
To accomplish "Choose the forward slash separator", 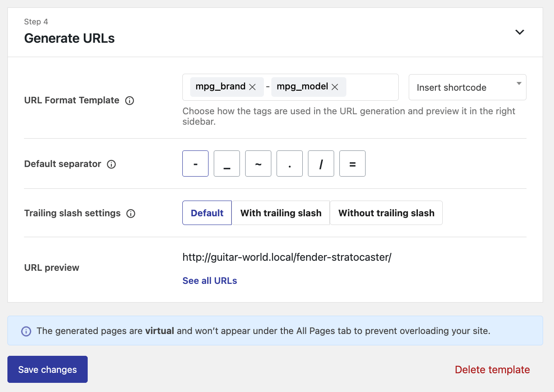I will 321,164.
